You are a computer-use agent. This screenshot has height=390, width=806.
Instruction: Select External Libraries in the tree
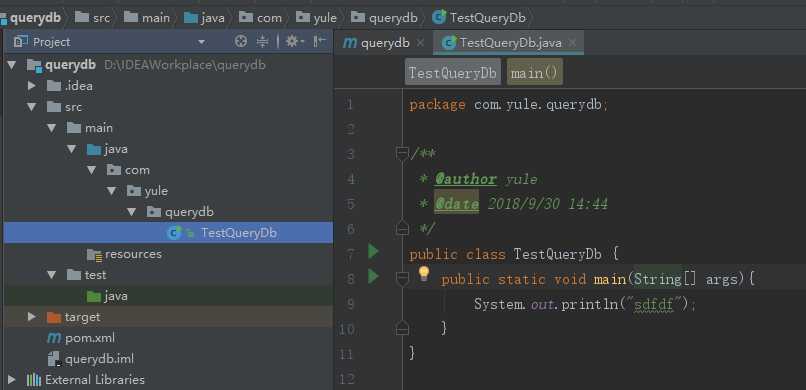168,380
